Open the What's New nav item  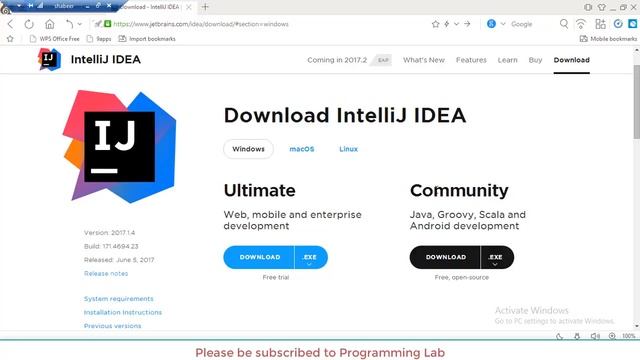pyautogui.click(x=424, y=60)
